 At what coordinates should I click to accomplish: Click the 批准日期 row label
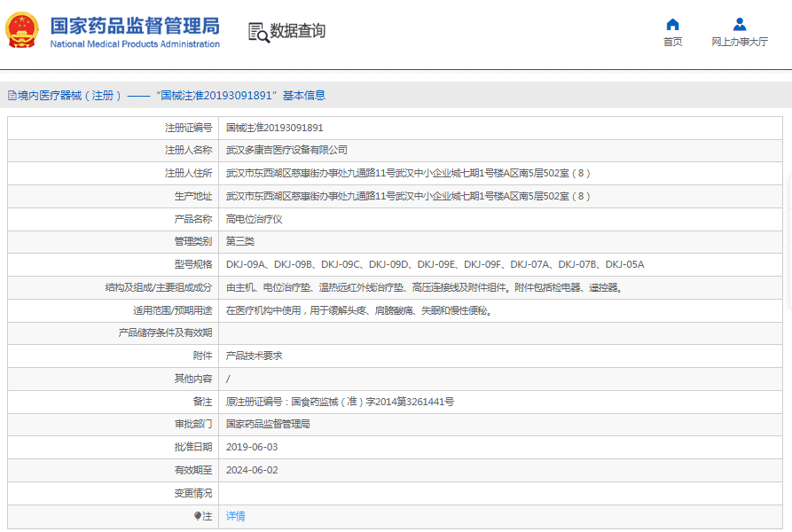point(193,447)
